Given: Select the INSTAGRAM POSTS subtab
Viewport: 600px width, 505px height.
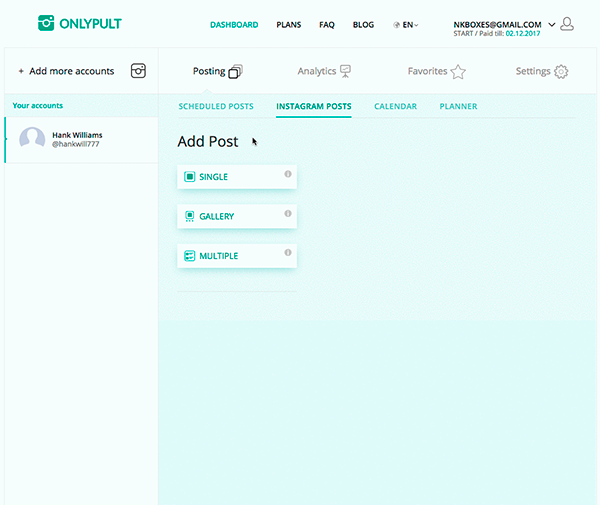Looking at the screenshot, I should coord(314,106).
